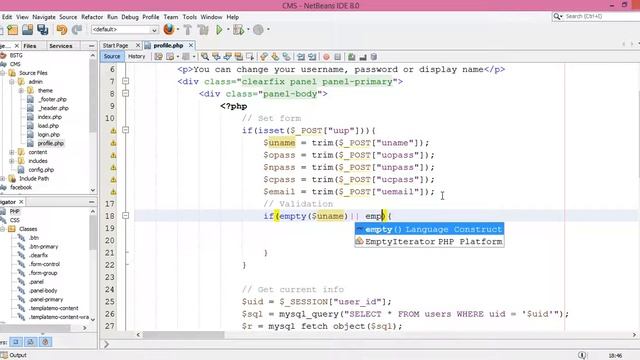Click the Clean and Build Project icon
The width and height of the screenshot is (640, 360).
click(203, 30)
